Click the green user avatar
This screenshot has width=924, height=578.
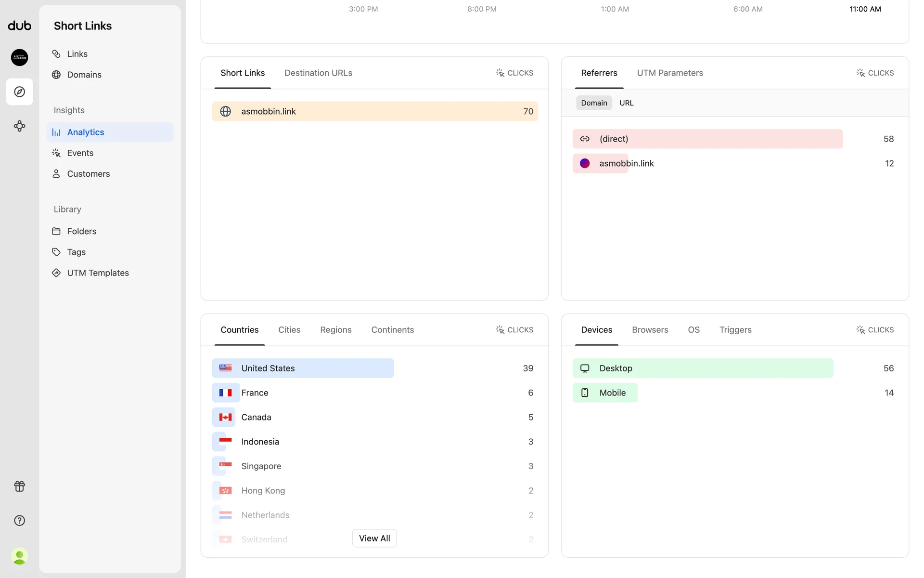click(19, 556)
